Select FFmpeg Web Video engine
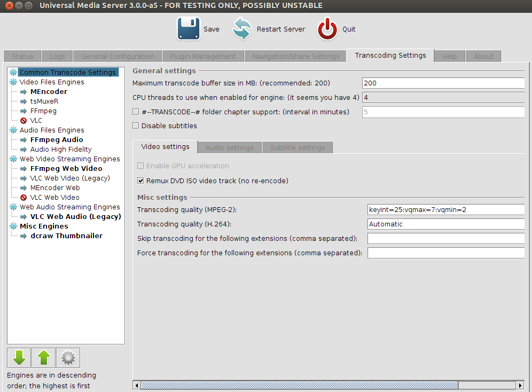This screenshot has width=532, height=392. 66,169
